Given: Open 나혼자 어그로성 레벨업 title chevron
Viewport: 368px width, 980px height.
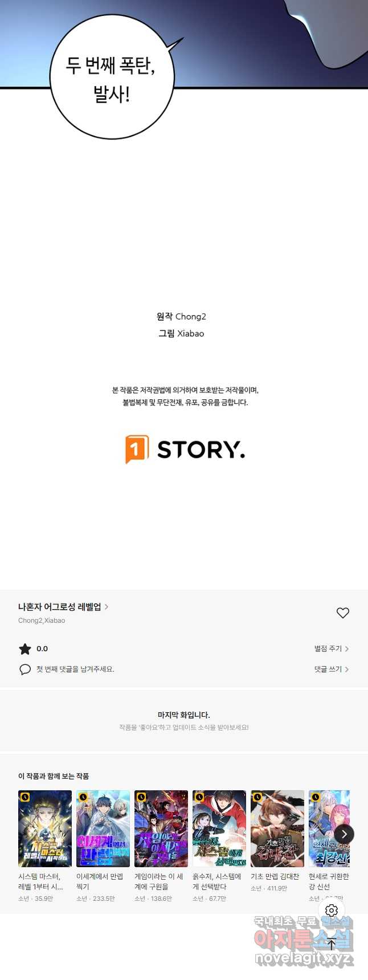Looking at the screenshot, I should tap(107, 607).
